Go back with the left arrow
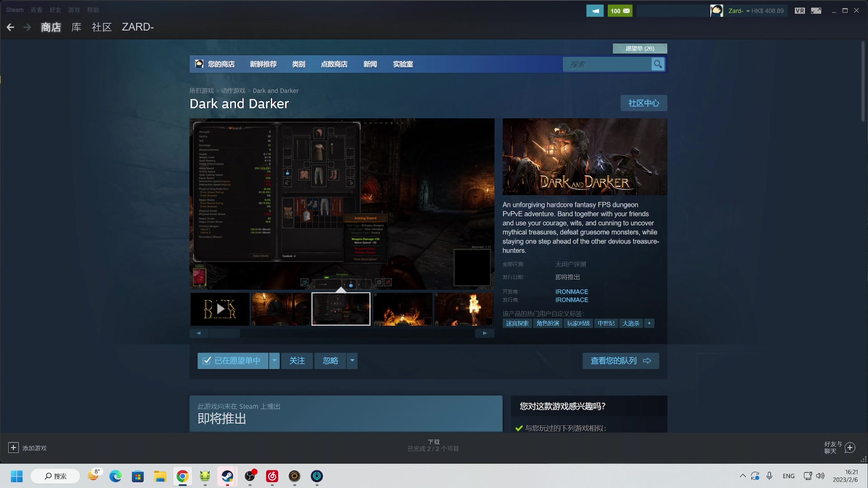Screen dimensions: 868x488 click(x=10, y=28)
